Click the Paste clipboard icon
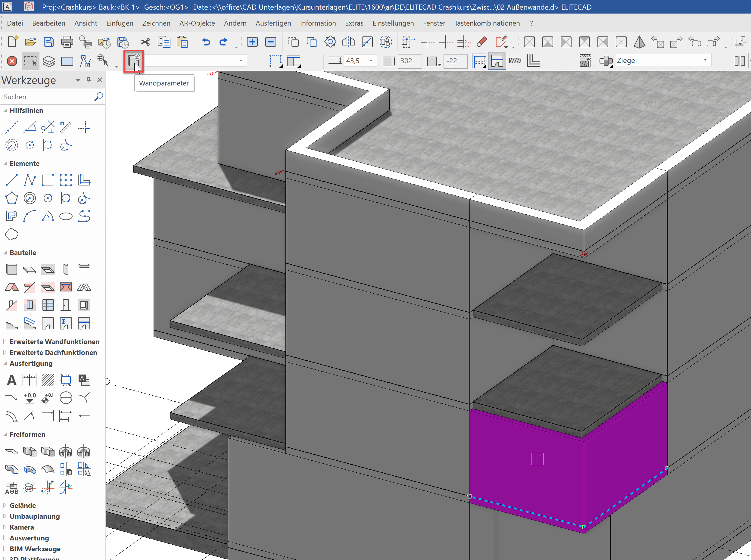Viewport: 751px width, 560px height. click(x=182, y=42)
